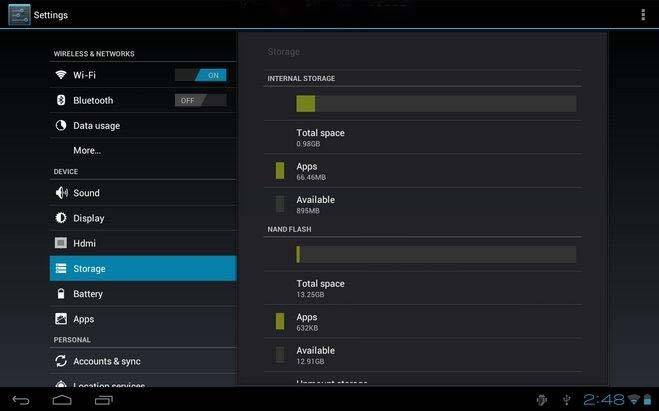Tap the Settings app icon in title bar

pyautogui.click(x=19, y=15)
